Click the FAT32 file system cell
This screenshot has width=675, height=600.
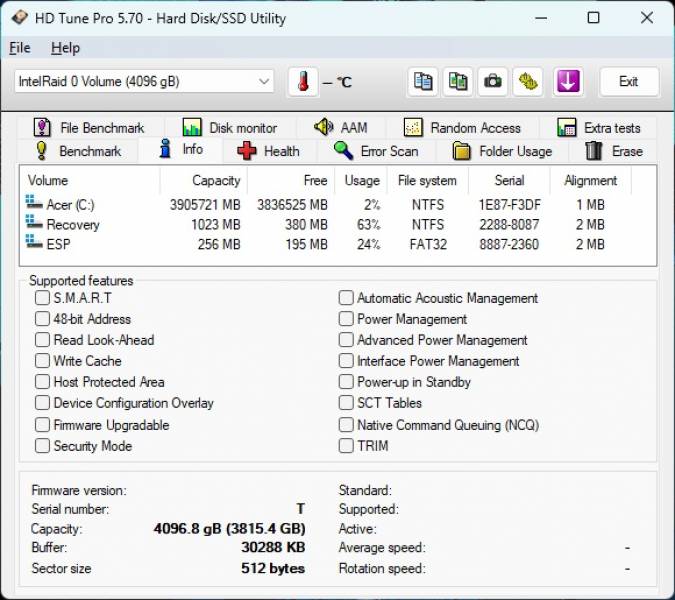click(x=428, y=244)
